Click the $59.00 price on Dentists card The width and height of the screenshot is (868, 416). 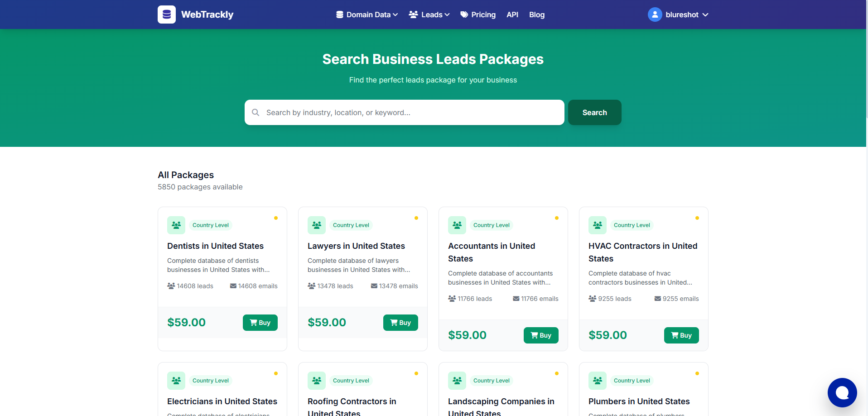186,323
